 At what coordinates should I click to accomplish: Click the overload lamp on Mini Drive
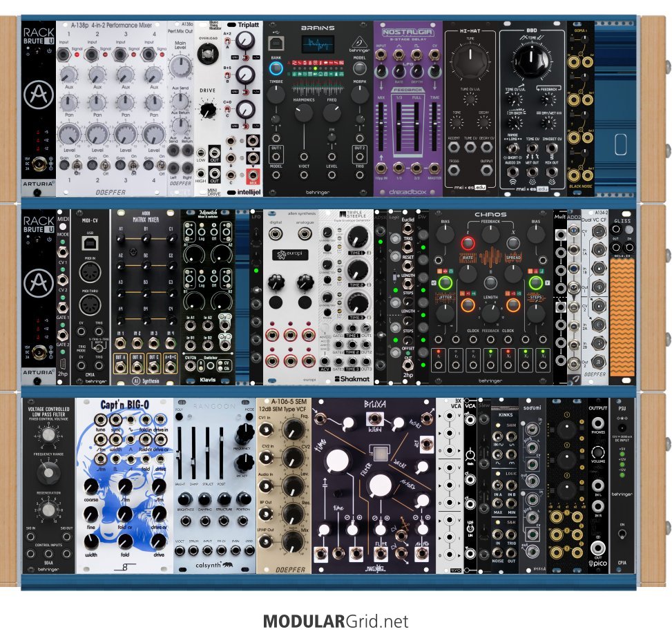pyautogui.click(x=207, y=54)
